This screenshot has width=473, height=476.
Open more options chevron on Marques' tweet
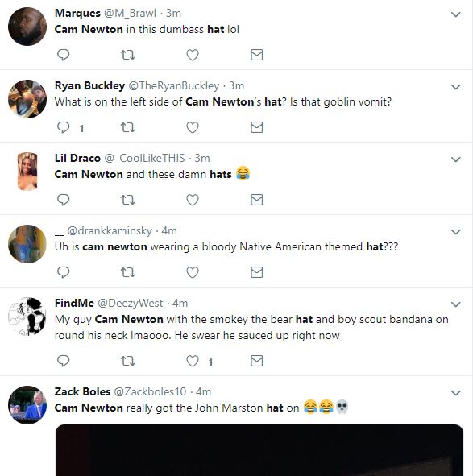tap(456, 14)
